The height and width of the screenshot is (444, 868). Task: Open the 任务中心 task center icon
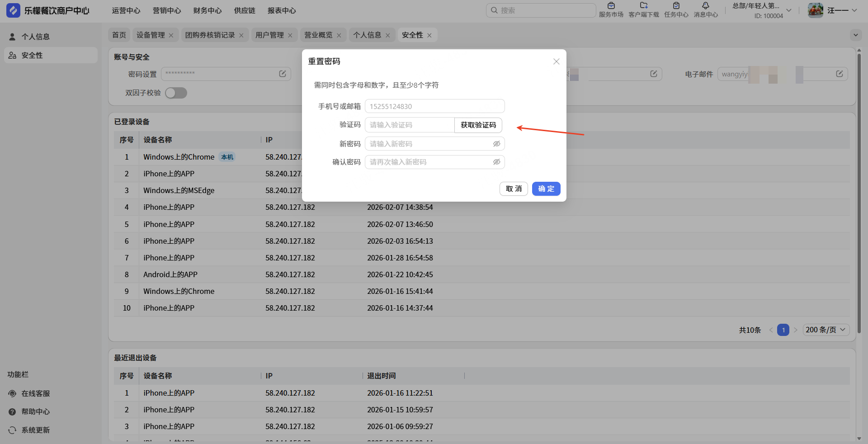676,6
